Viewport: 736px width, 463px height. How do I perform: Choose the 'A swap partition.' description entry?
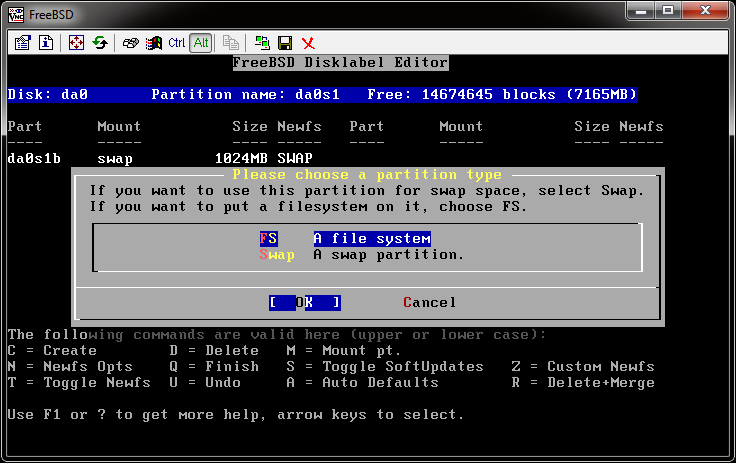[x=389, y=255]
